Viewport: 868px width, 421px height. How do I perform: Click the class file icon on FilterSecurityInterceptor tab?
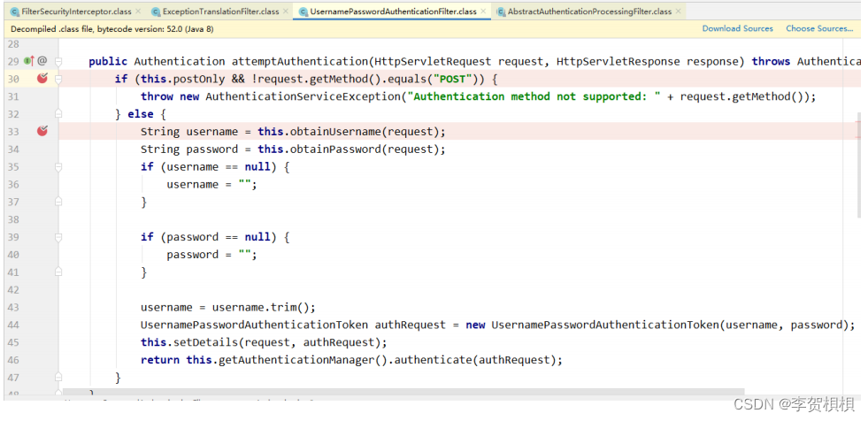point(15,11)
